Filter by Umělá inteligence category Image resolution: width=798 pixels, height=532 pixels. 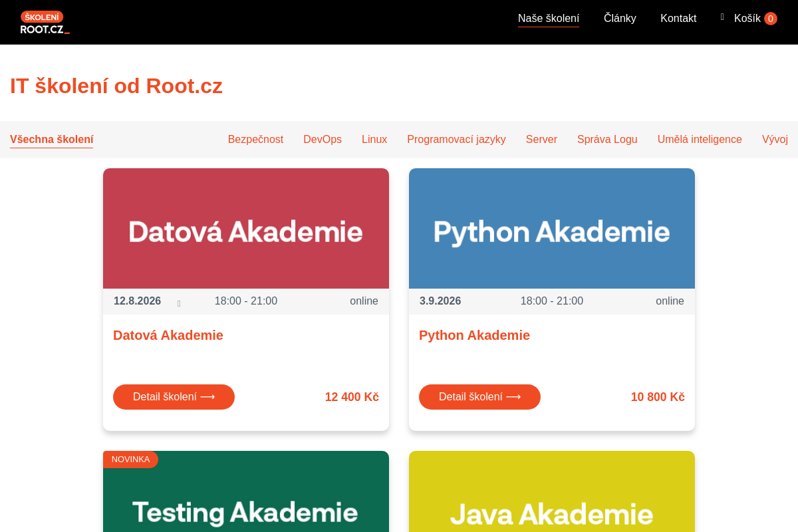click(700, 140)
